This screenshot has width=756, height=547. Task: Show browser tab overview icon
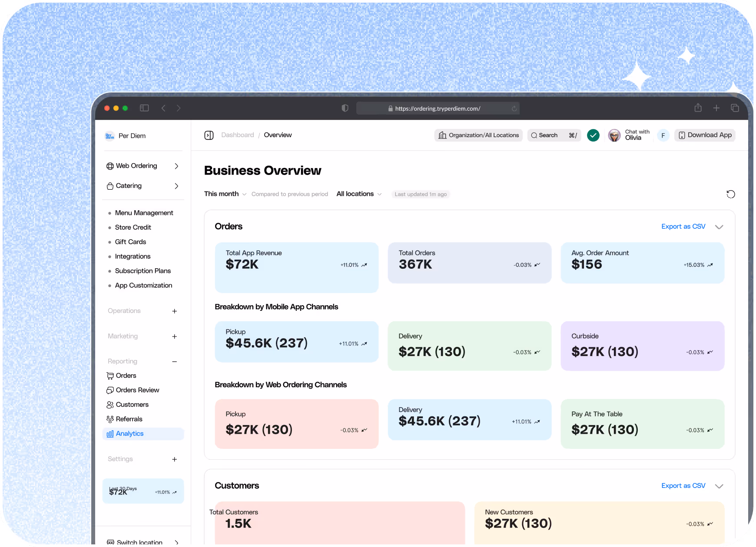735,108
